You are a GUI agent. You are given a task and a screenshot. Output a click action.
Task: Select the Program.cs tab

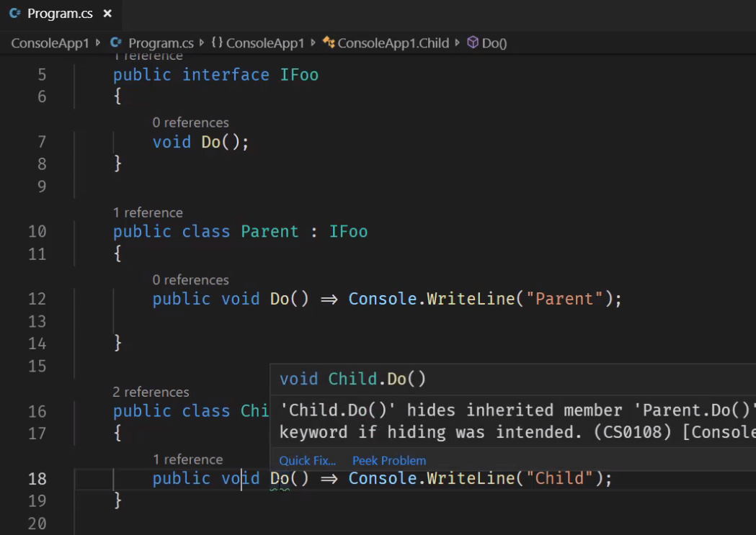coord(60,14)
